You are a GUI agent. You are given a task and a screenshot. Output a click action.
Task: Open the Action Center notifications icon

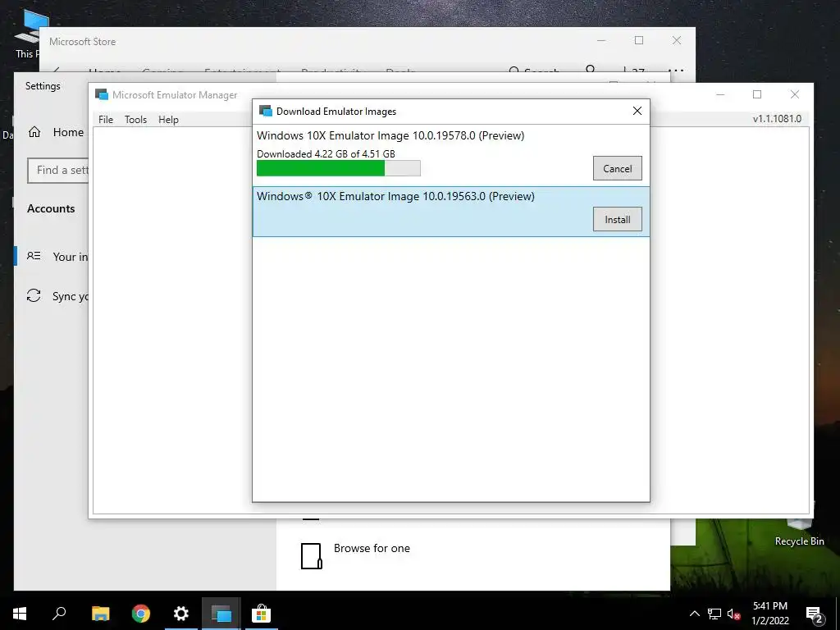click(815, 614)
